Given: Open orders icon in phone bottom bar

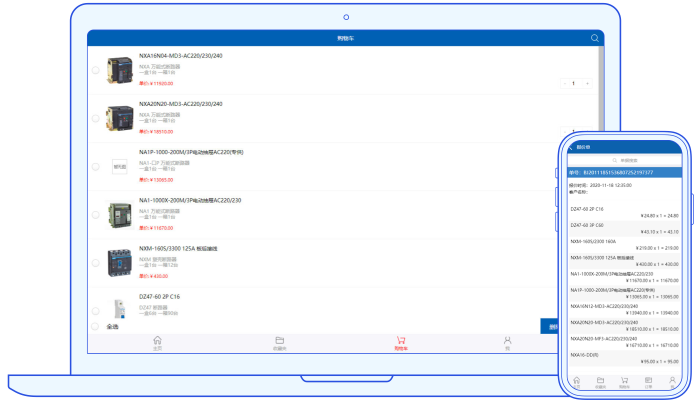Looking at the screenshot, I should [x=648, y=382].
